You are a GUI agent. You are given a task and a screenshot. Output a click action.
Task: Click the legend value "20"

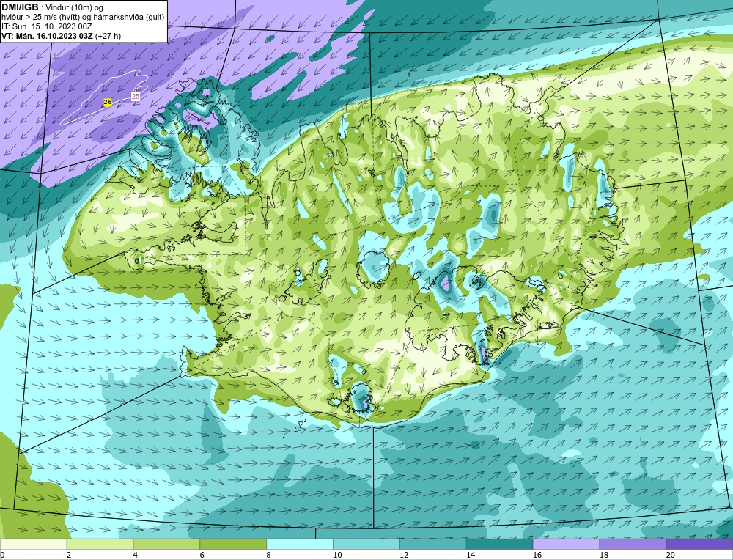click(671, 555)
